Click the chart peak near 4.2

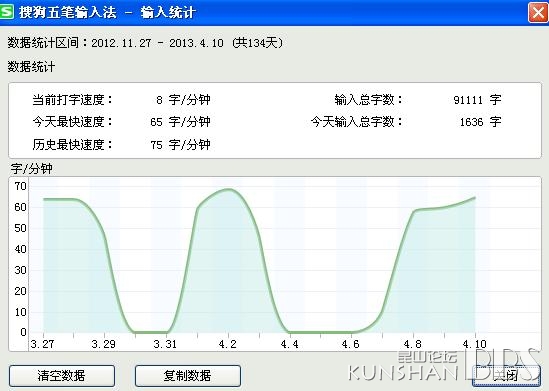pyautogui.click(x=229, y=189)
